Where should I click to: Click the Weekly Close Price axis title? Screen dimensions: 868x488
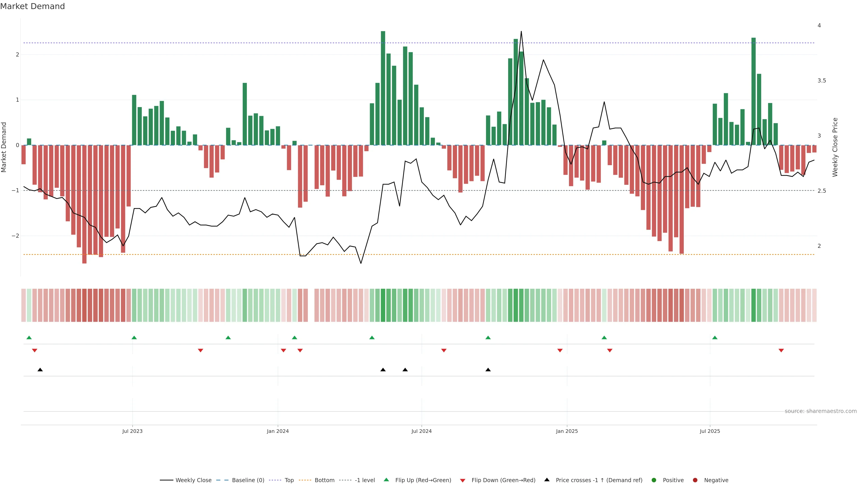(x=835, y=147)
